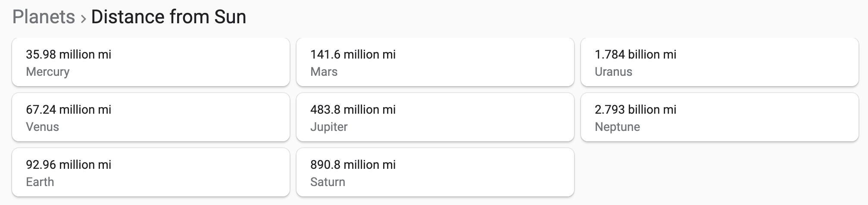This screenshot has height=205, width=868.
Task: Click the 1.784 billion mi value
Action: pos(635,54)
